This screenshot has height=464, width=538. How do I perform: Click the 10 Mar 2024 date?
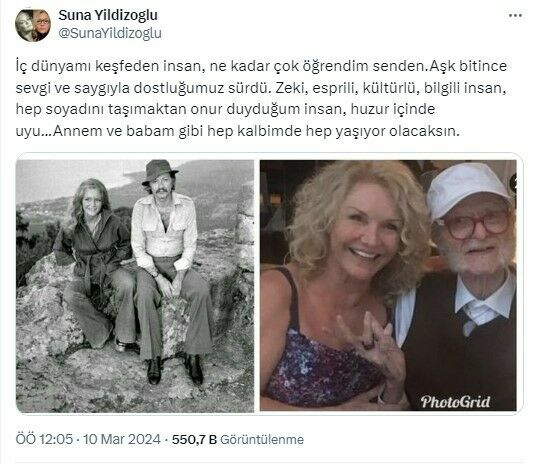122,439
